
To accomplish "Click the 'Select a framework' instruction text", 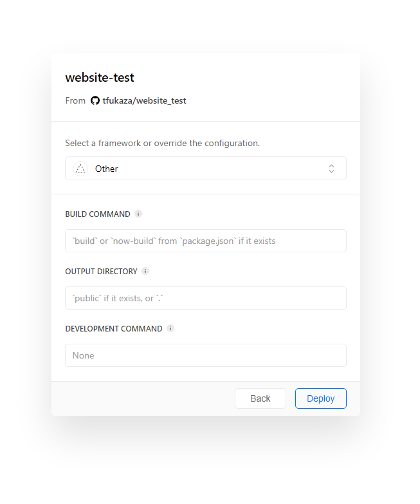I will [x=162, y=143].
